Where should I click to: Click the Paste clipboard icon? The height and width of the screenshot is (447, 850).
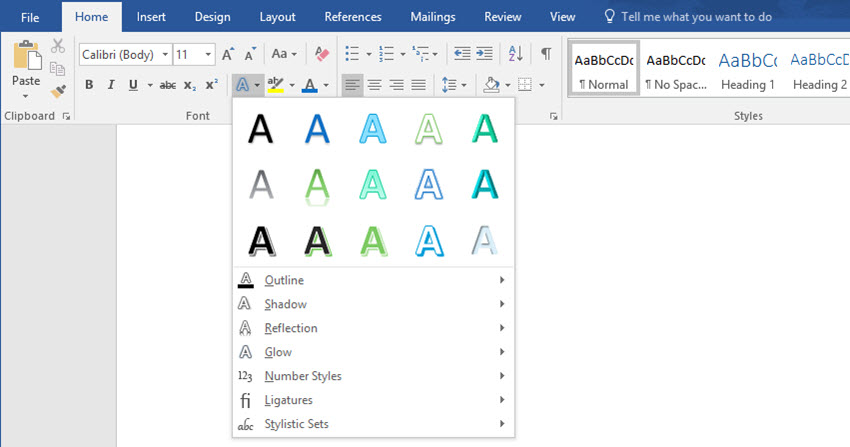pyautogui.click(x=27, y=56)
